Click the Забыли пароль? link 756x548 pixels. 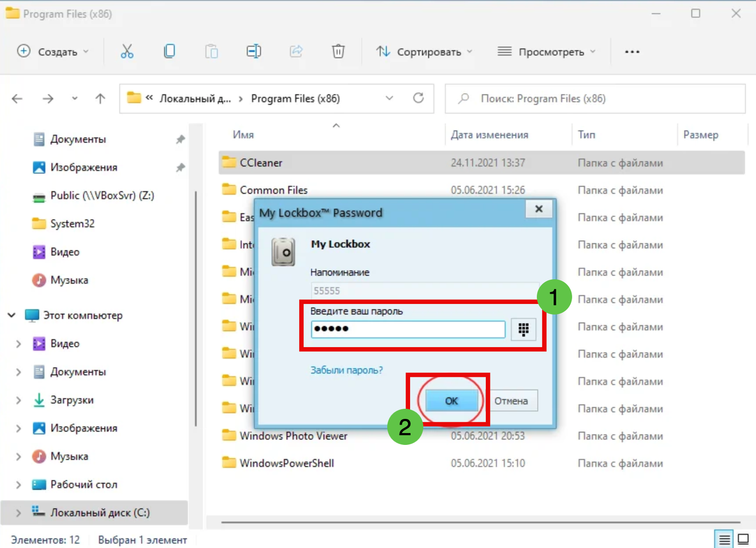pos(346,370)
